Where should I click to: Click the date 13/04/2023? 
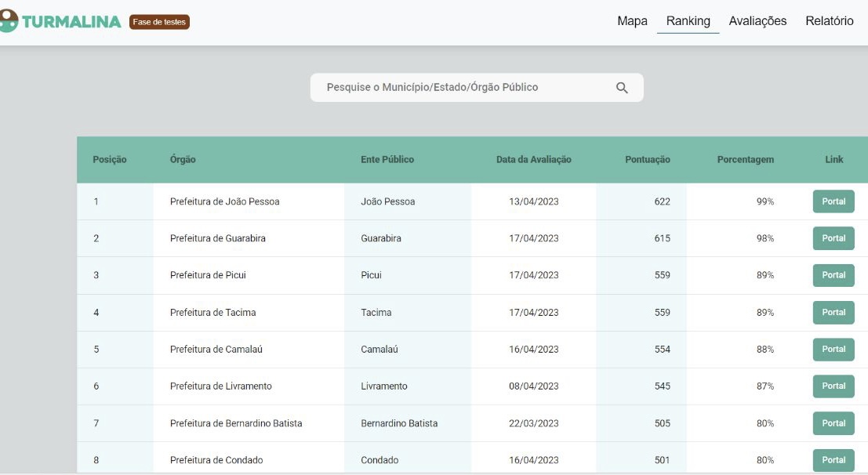coord(534,201)
